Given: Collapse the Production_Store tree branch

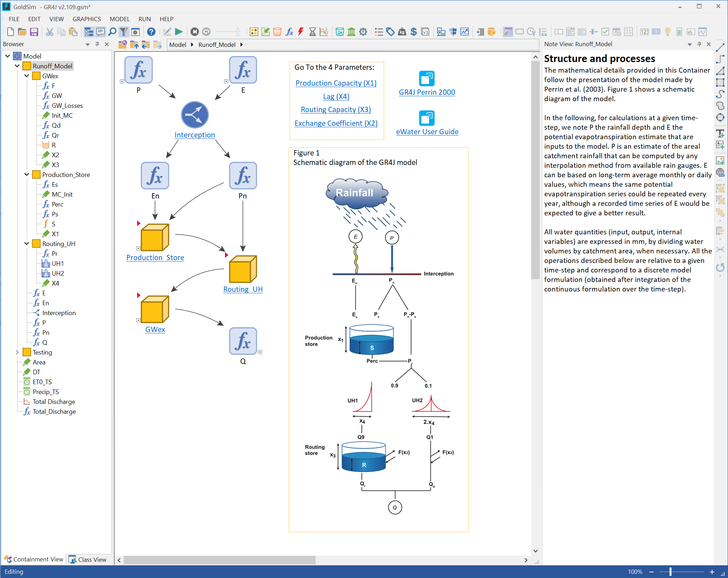Looking at the screenshot, I should [26, 174].
